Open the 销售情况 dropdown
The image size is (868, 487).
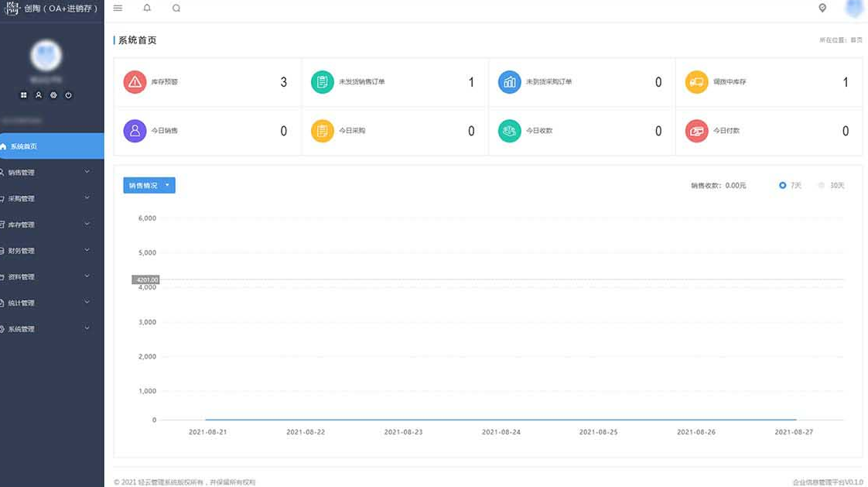tap(149, 186)
